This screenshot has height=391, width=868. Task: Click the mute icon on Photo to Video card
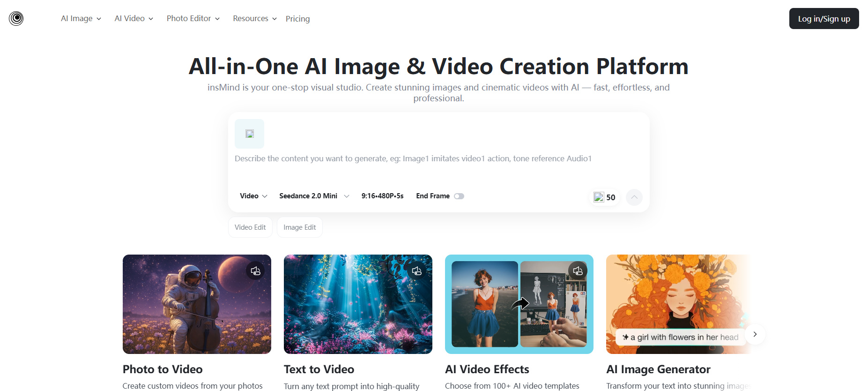click(255, 271)
